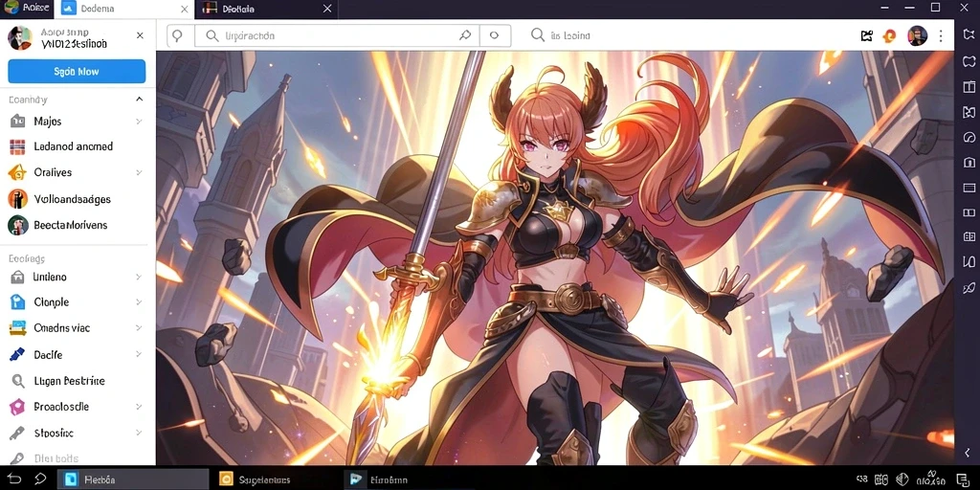
Task: Expand the Majos sidebar item
Action: 139,122
